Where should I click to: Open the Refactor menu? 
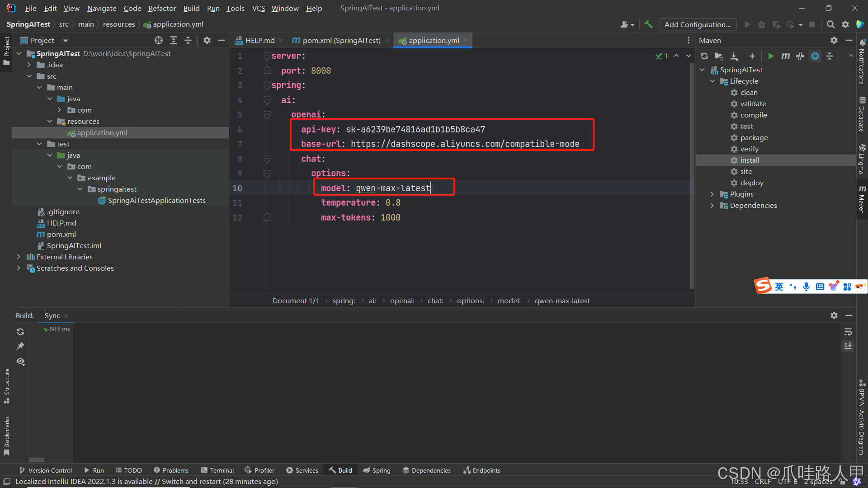click(162, 8)
